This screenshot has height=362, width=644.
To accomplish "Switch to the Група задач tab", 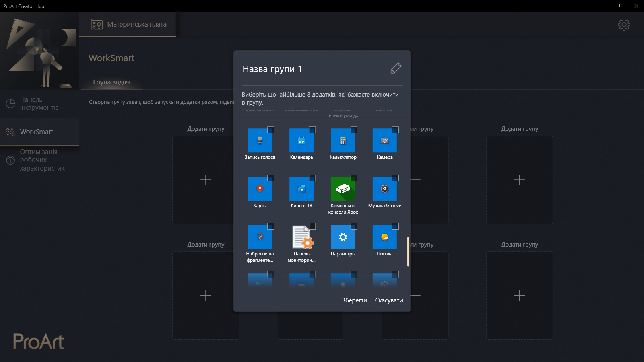I will (111, 82).
